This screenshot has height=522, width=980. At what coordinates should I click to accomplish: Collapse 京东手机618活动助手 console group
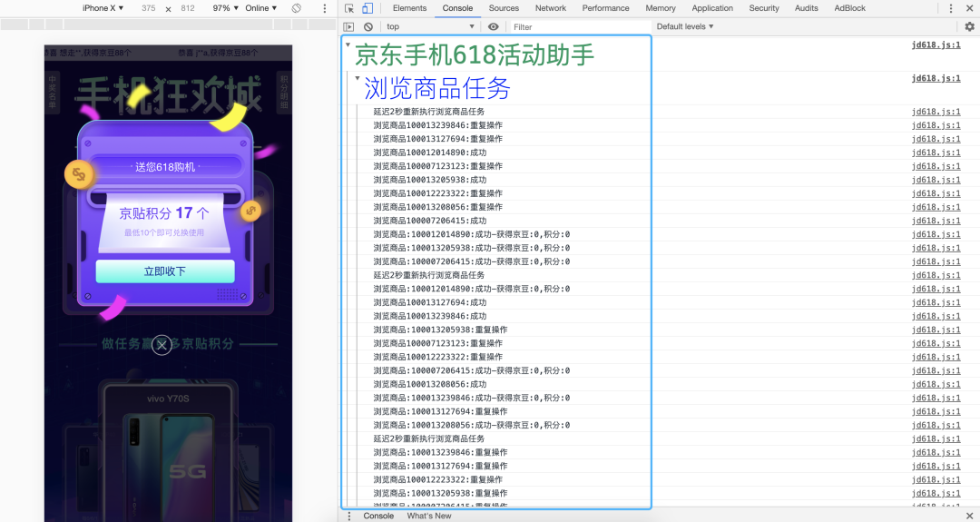(x=348, y=44)
